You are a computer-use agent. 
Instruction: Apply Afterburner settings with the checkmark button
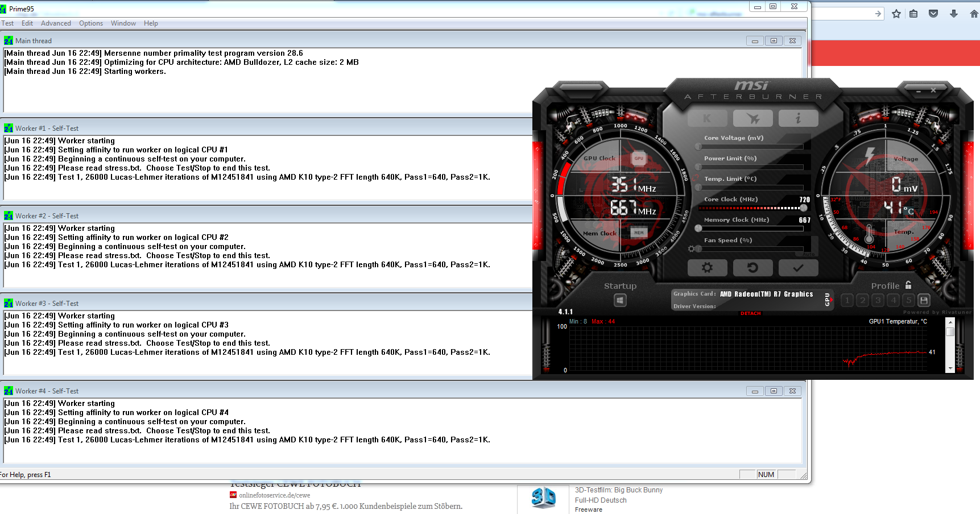pyautogui.click(x=798, y=267)
